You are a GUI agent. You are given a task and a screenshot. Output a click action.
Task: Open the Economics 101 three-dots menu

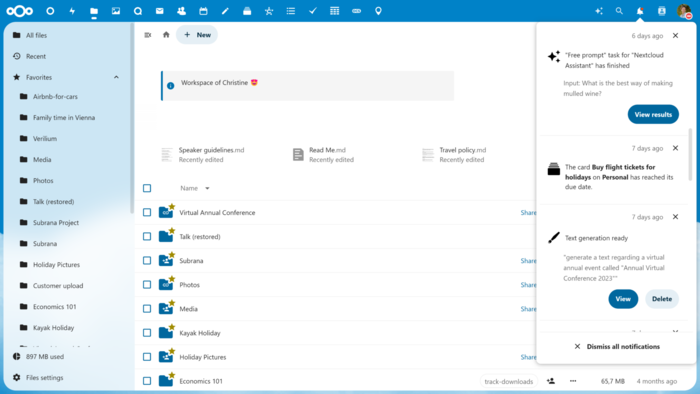pyautogui.click(x=573, y=381)
